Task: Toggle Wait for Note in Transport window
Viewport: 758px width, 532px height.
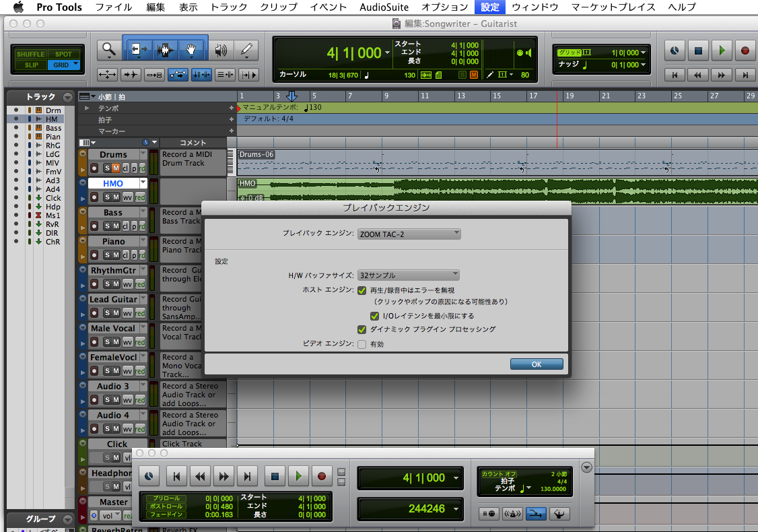Action: click(x=489, y=514)
